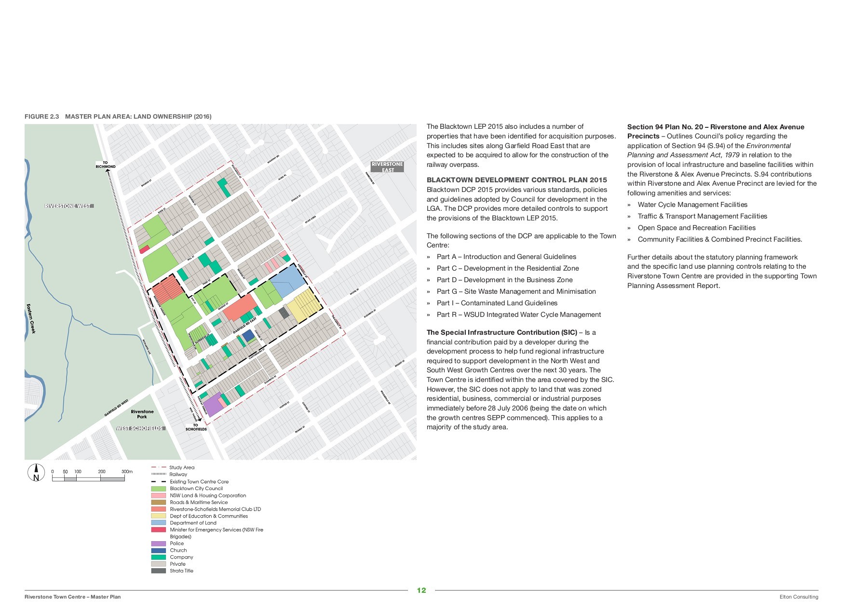868x614 pixels.
Task: Select the green Blacktown City Council legend swatch
Action: pos(159,488)
